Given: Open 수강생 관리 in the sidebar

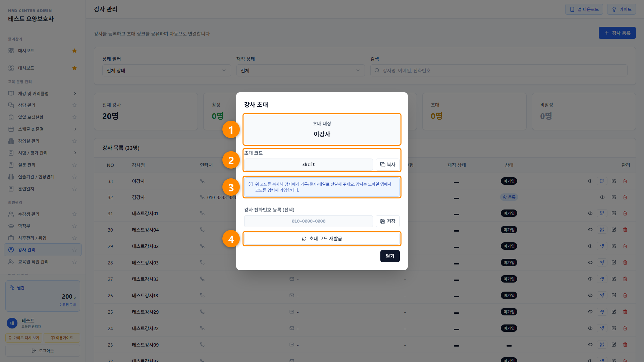Looking at the screenshot, I should click(29, 214).
